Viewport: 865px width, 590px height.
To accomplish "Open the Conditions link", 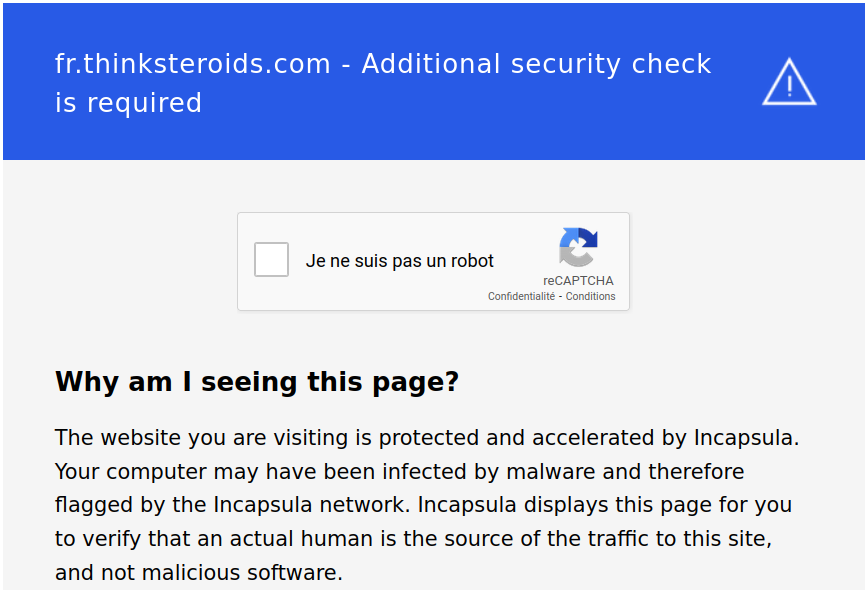I will 591,297.
